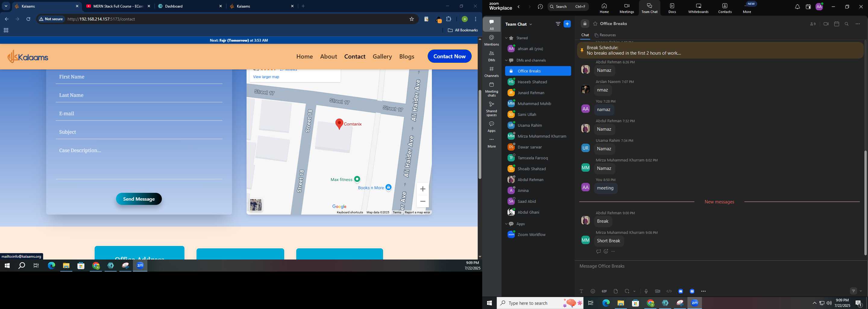Open Zoom Contacts section

pos(725,8)
